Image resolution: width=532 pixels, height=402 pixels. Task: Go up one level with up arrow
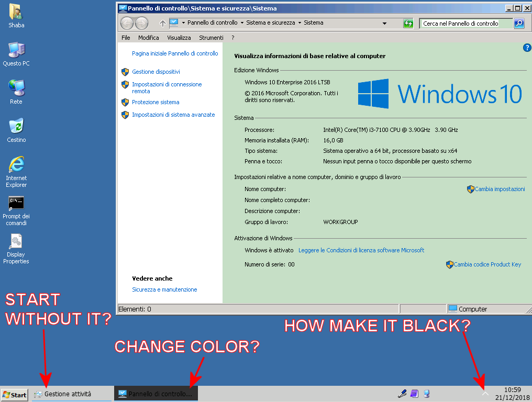(162, 24)
